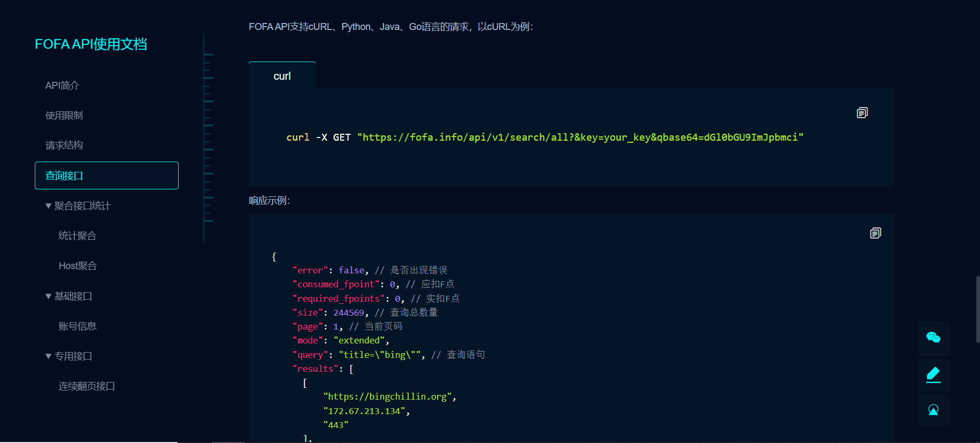This screenshot has height=443, width=980.
Task: Select the curl code tab
Action: tap(282, 76)
